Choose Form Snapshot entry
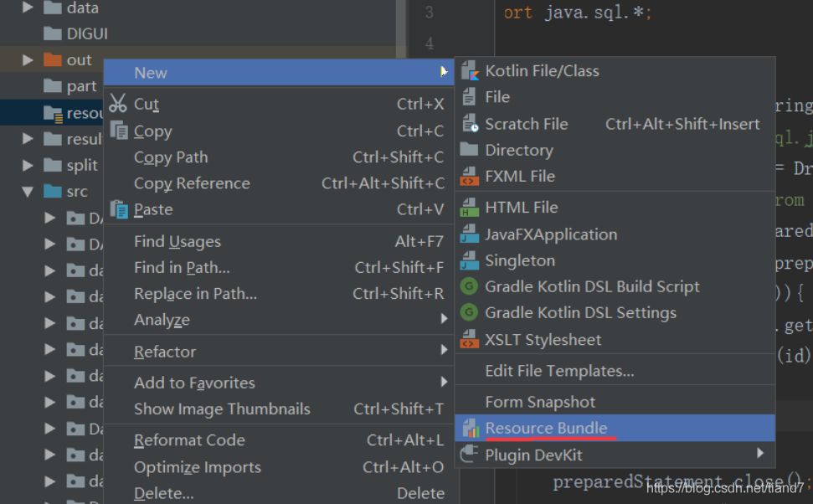813x504 pixels. [615, 402]
